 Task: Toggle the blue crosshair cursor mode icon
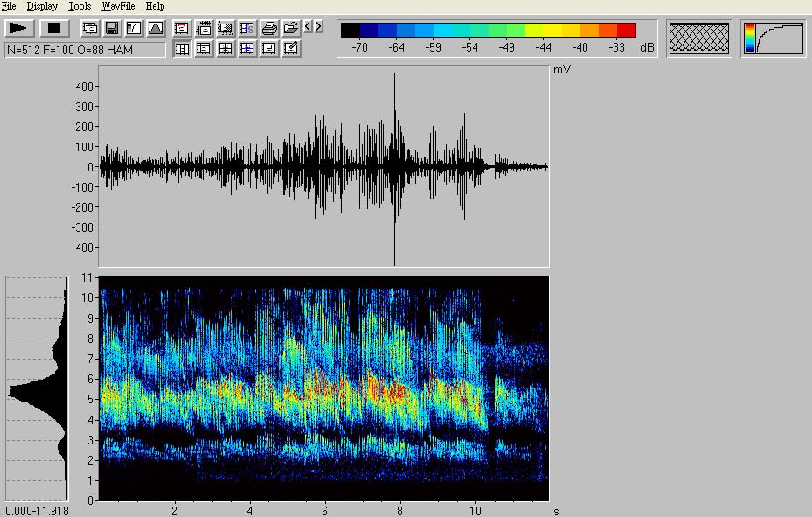(x=247, y=49)
